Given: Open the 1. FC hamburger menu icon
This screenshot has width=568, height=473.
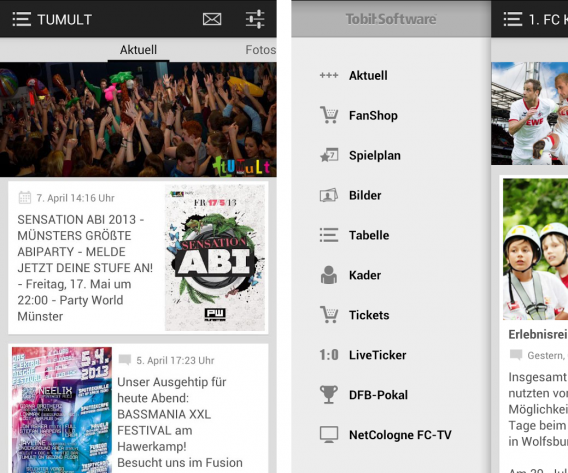Looking at the screenshot, I should [513, 19].
